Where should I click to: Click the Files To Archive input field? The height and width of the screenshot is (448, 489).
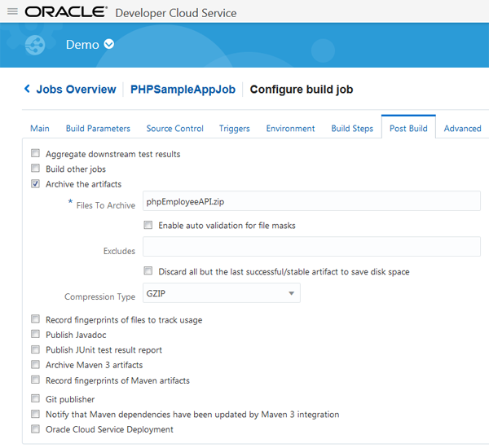click(x=311, y=201)
